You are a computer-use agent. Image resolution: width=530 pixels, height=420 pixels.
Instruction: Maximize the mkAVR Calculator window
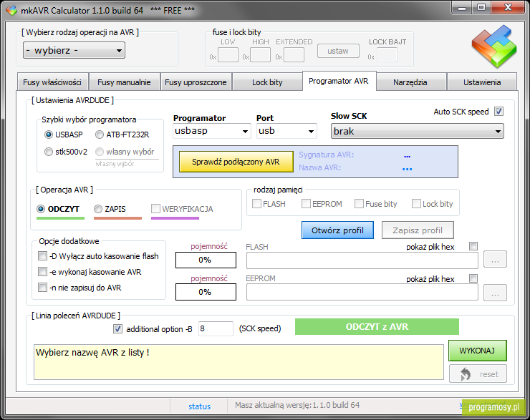[x=482, y=8]
